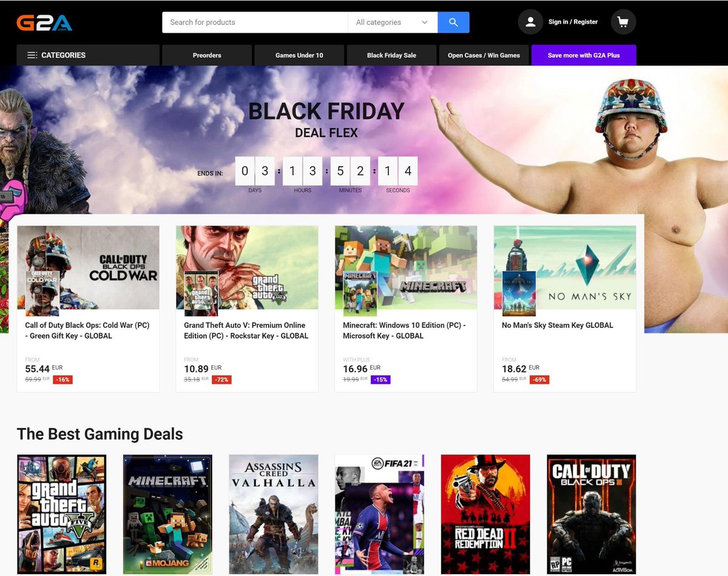The image size is (728, 576).
Task: Click Save more with G2A Plus button
Action: 584,55
